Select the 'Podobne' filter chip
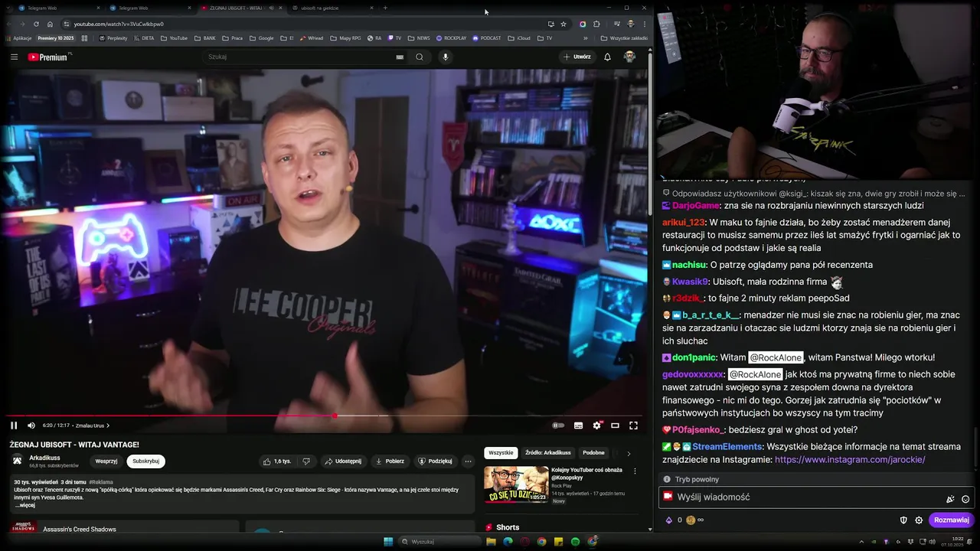Viewport: 980px width, 551px height. click(593, 453)
